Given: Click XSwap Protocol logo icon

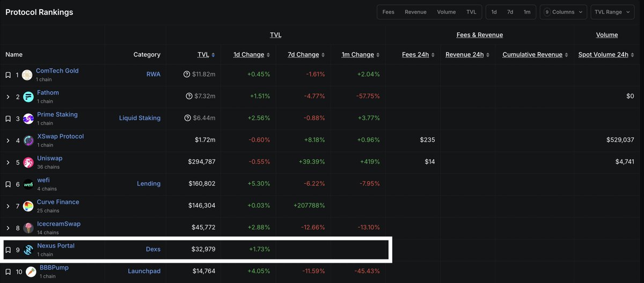Looking at the screenshot, I should point(28,141).
